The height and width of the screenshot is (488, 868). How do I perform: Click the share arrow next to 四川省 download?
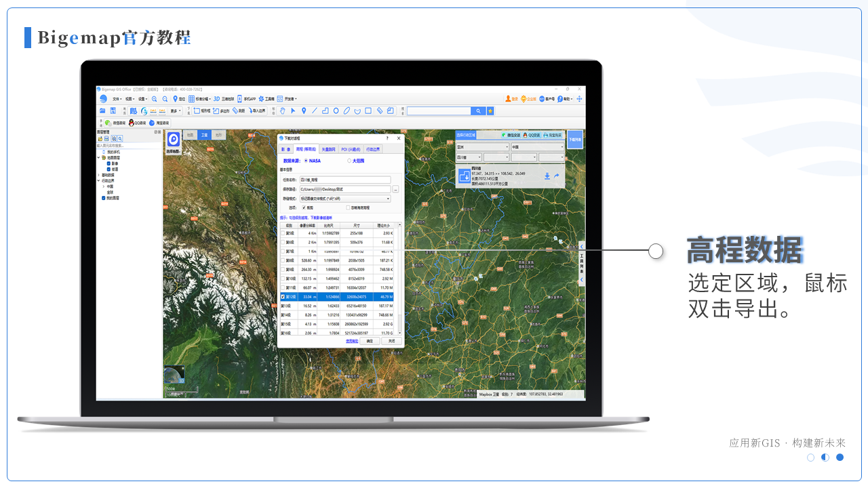click(556, 176)
